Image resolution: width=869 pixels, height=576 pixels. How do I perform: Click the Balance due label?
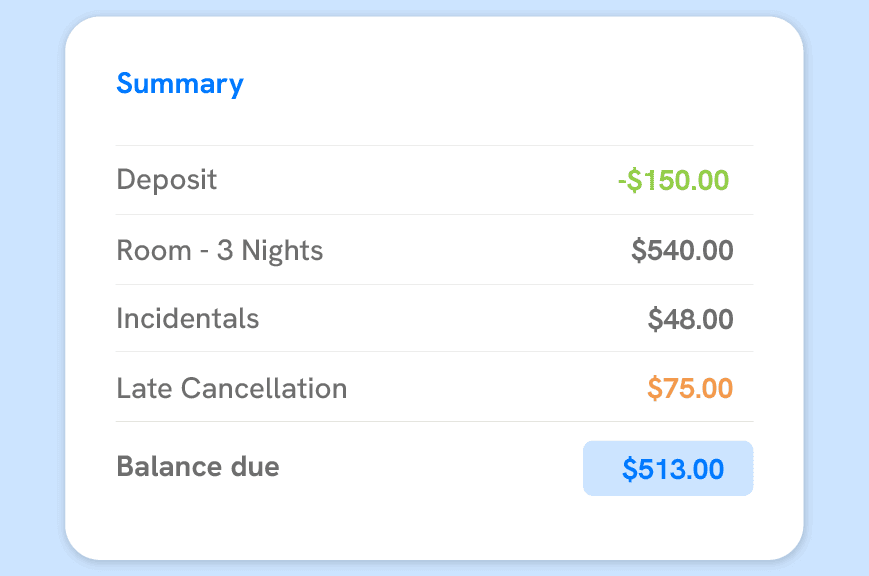tap(197, 467)
